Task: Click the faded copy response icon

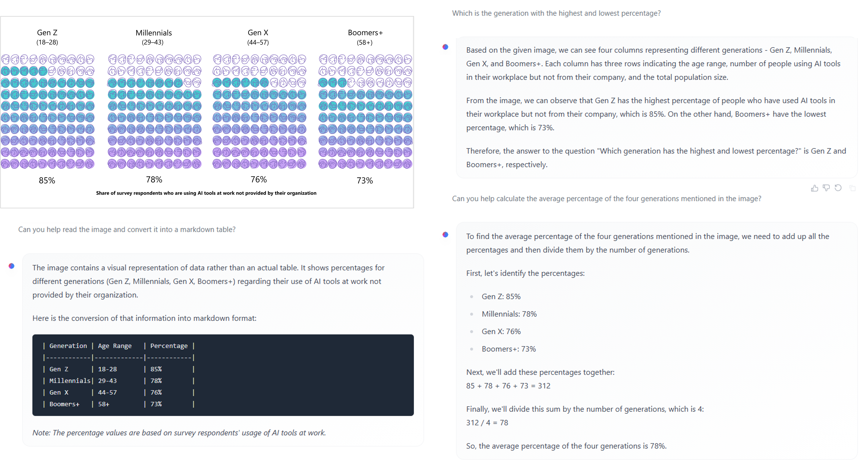Action: pos(853,188)
